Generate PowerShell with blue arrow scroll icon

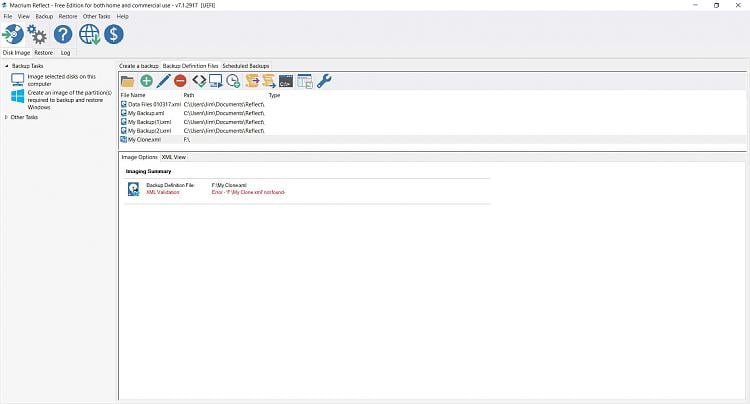tap(269, 81)
